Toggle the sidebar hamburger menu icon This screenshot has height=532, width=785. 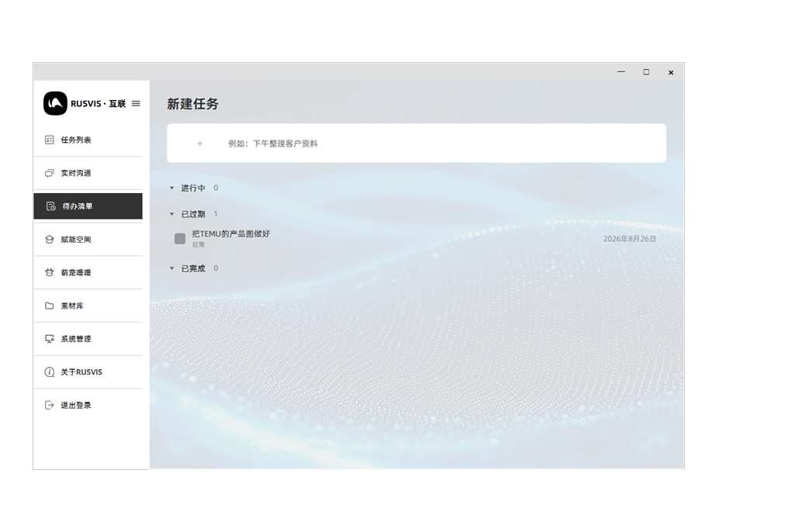pos(136,104)
